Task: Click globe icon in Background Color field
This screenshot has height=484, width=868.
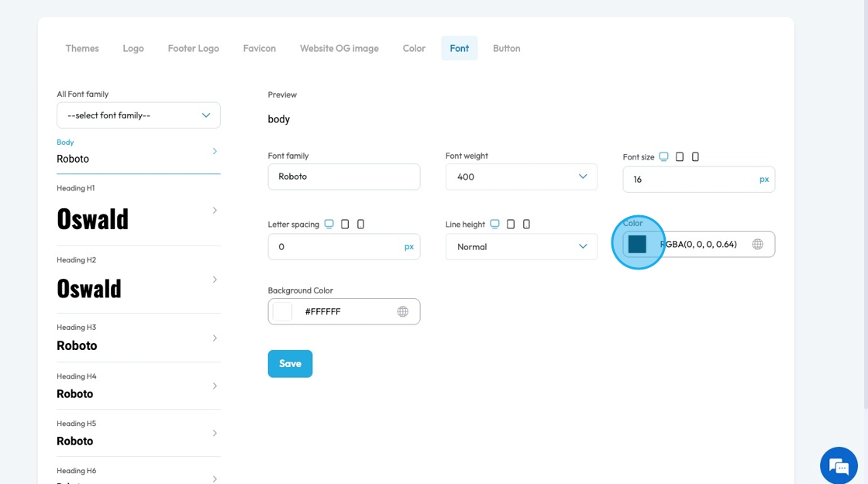Action: coord(402,311)
